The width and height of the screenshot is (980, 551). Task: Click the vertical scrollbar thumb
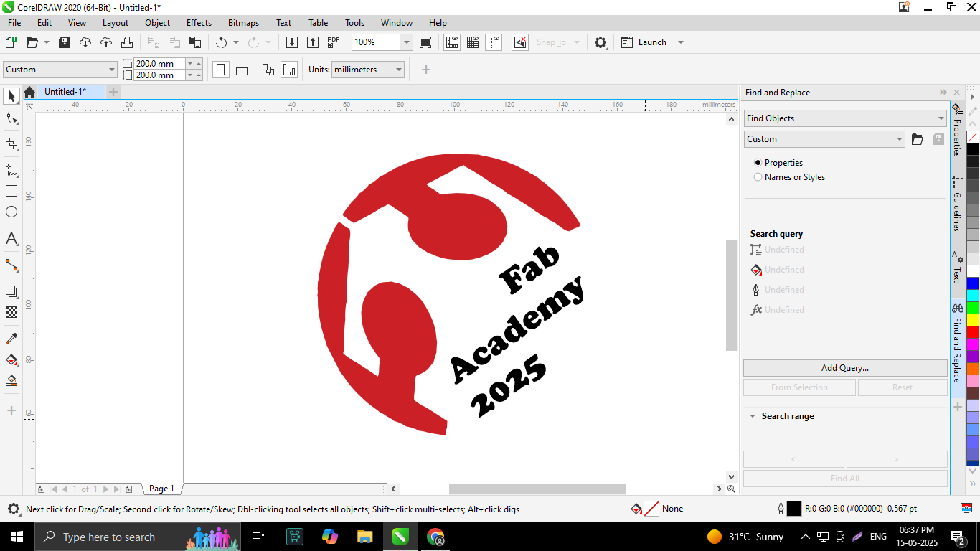tap(731, 296)
